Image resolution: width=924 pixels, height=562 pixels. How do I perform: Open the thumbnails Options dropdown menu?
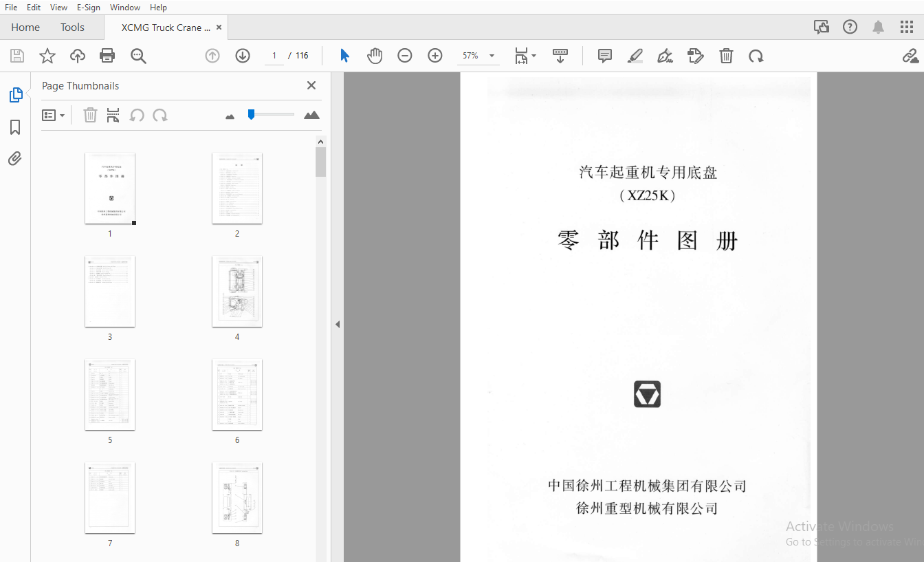[x=53, y=115]
